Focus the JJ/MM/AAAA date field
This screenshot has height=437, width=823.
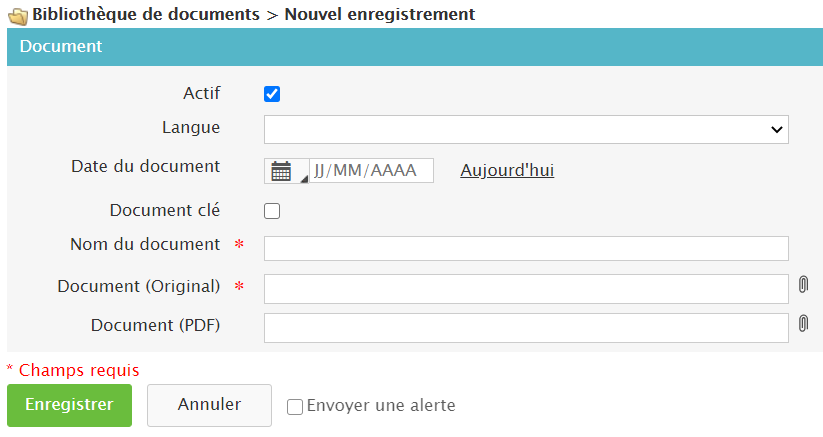pyautogui.click(x=371, y=171)
